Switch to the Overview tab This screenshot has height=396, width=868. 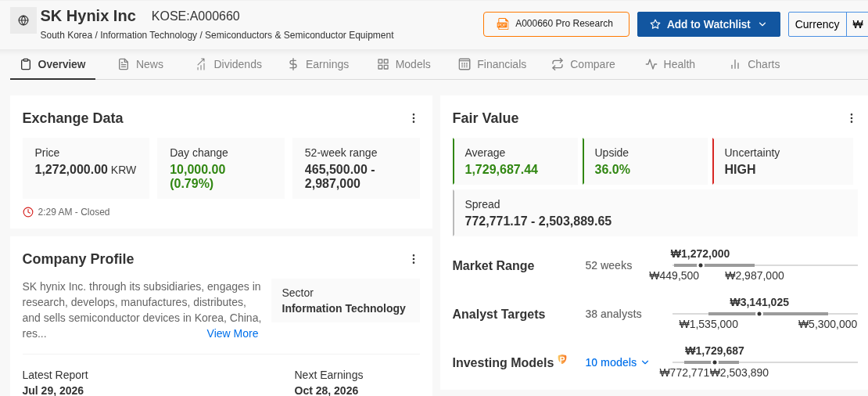tap(52, 64)
